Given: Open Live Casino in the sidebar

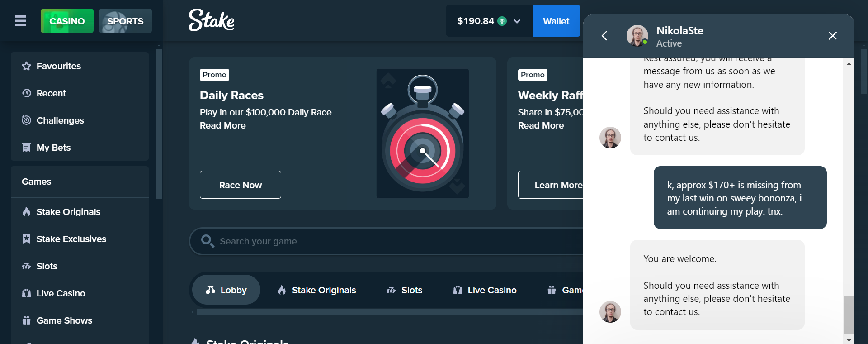Looking at the screenshot, I should click(x=80, y=293).
